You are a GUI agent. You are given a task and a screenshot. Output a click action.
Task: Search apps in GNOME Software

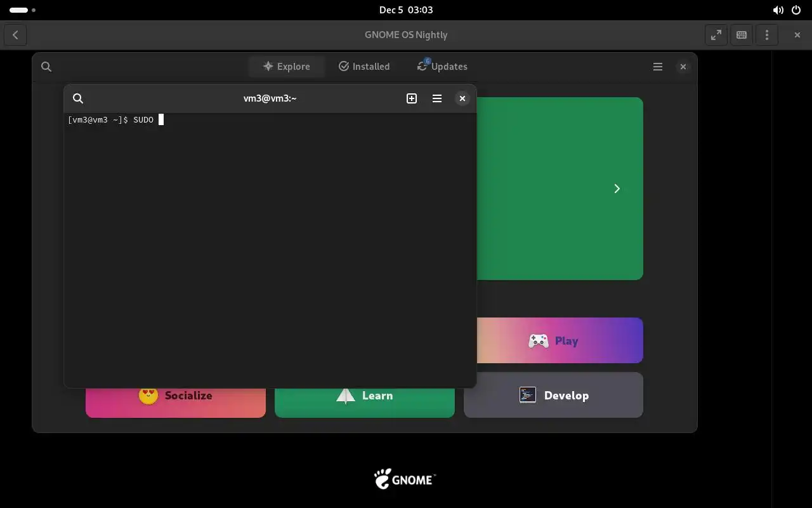(46, 67)
